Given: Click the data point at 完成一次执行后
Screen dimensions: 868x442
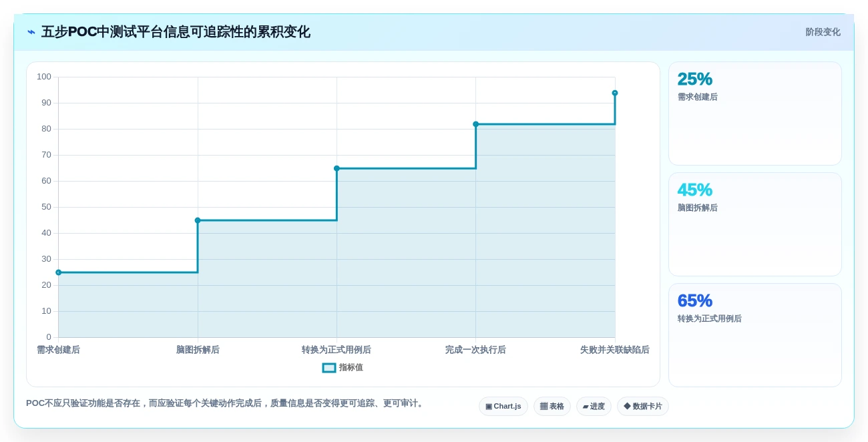Looking at the screenshot, I should pos(476,124).
